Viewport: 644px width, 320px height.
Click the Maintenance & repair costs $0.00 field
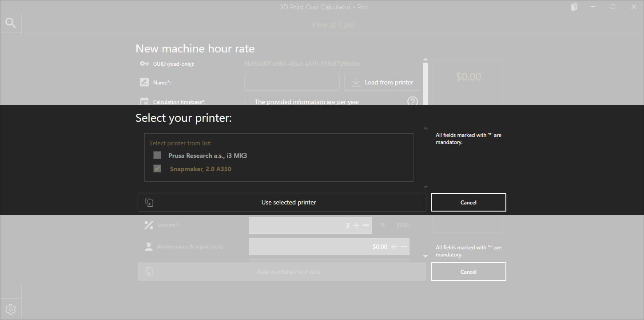(329, 247)
